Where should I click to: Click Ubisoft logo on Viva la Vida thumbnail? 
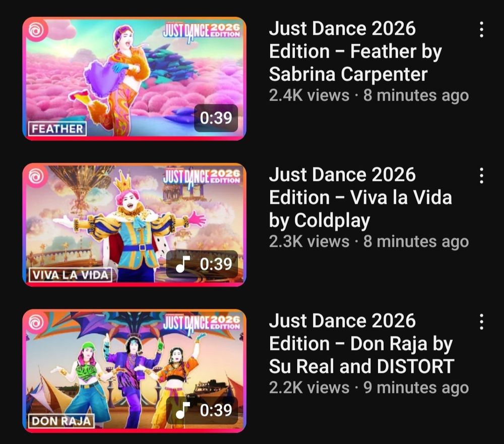coord(36,176)
